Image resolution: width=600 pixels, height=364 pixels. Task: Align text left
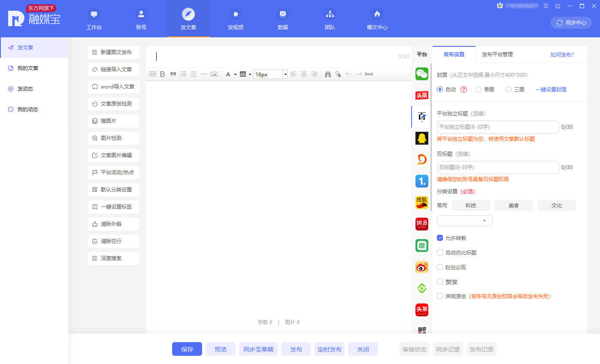(294, 74)
